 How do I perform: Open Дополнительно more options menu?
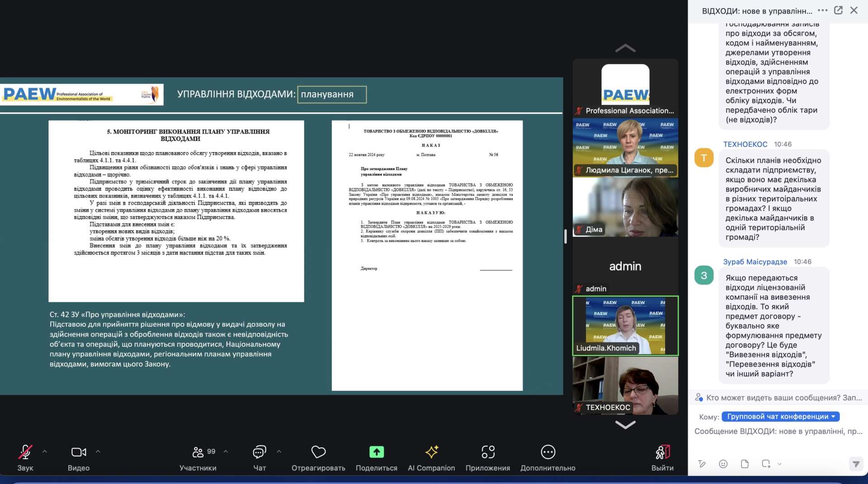point(547,452)
